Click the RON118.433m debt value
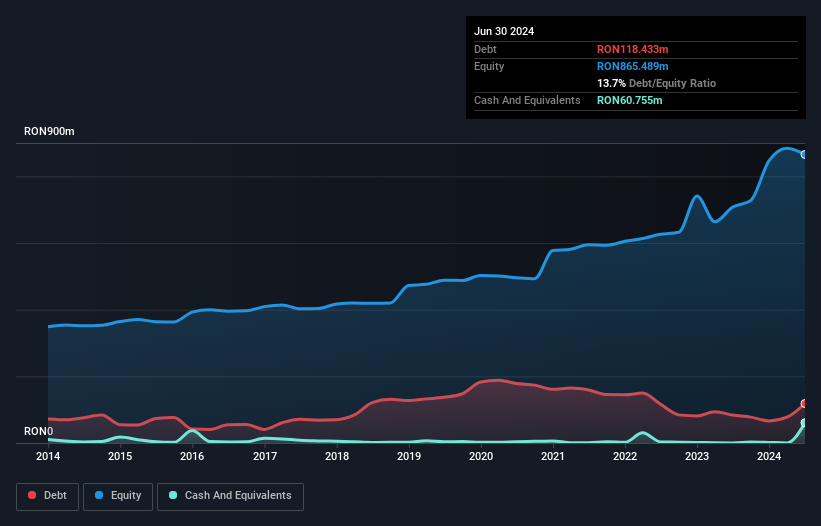 click(633, 49)
